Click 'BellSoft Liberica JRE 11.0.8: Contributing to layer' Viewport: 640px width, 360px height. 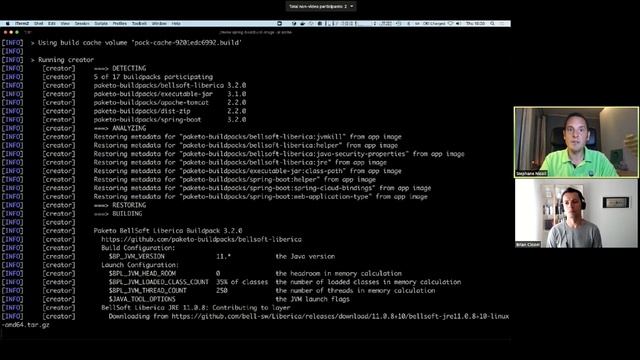(x=196, y=308)
